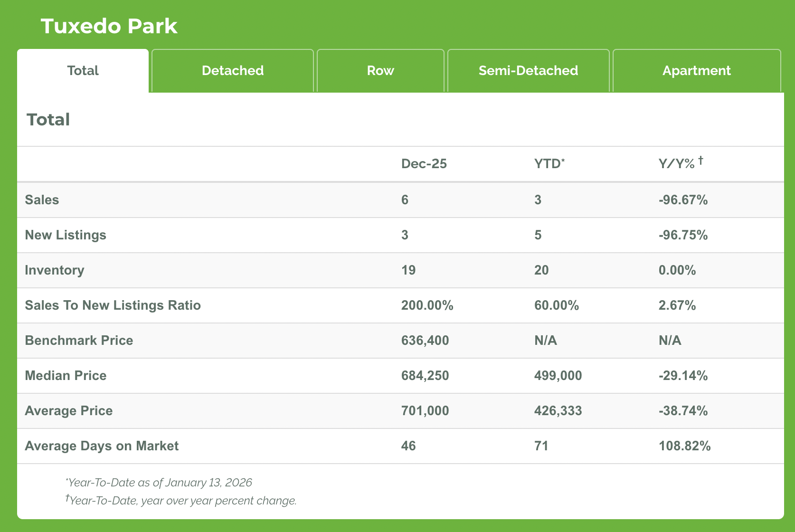Click the Sales row label
Image resolution: width=795 pixels, height=532 pixels.
tap(42, 200)
